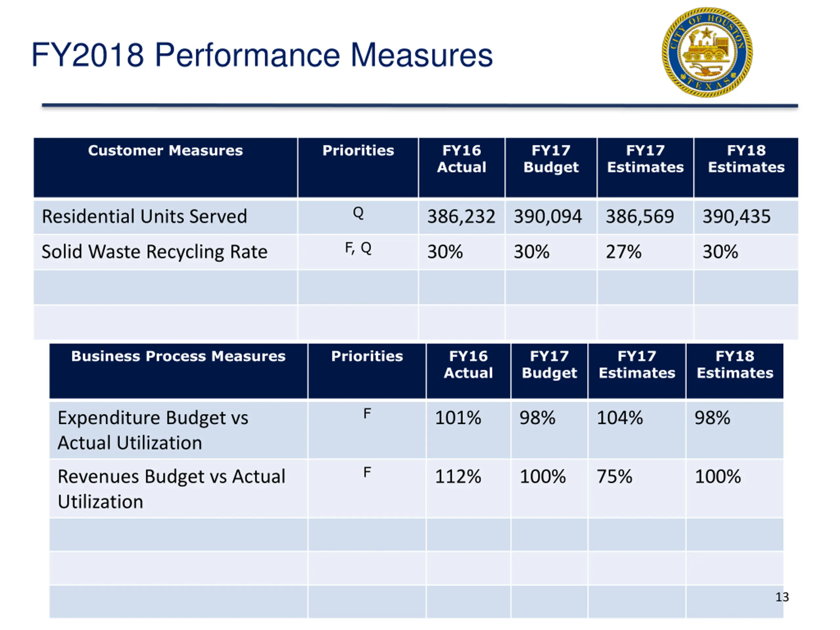Select the 101% expenditure FY16 value
840x630 pixels.
pyautogui.click(x=458, y=418)
